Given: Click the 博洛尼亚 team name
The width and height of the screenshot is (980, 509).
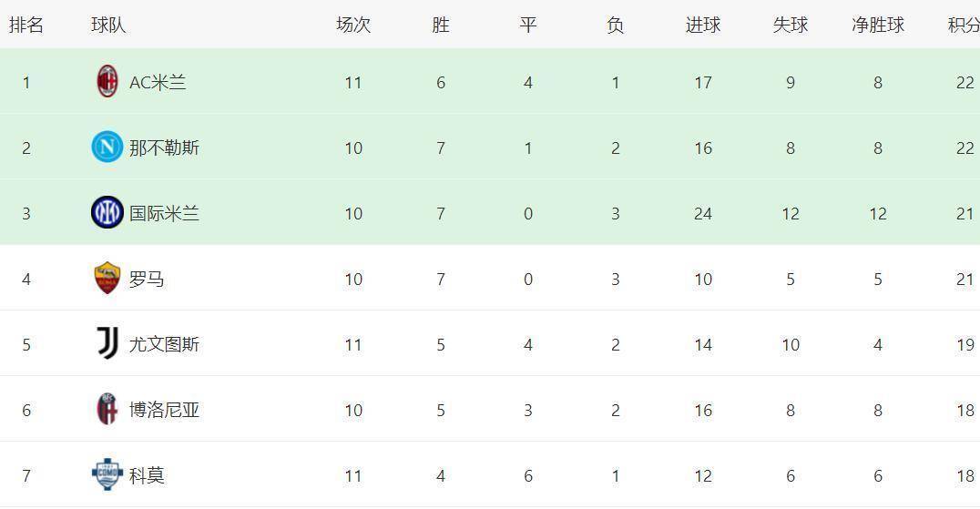Looking at the screenshot, I should coord(164,411).
